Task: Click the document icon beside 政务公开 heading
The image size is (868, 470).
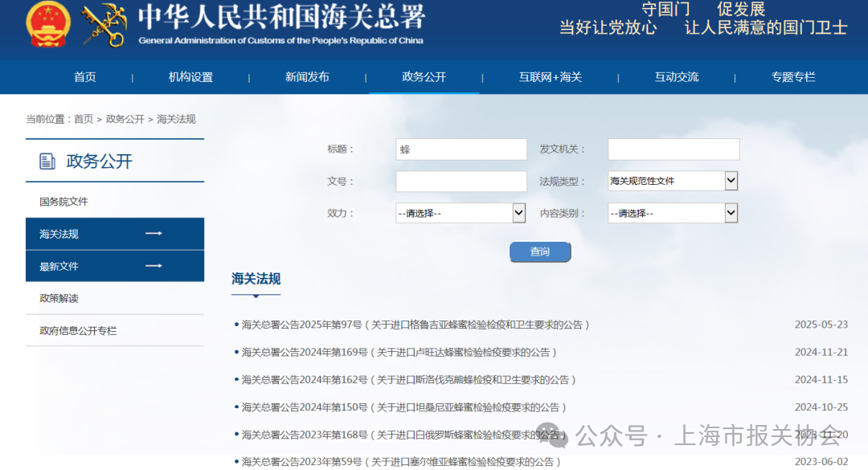Action: 47,161
